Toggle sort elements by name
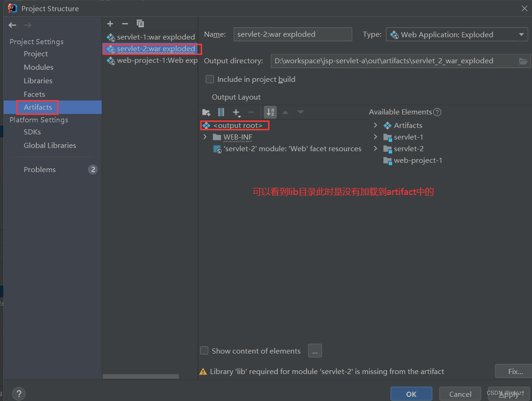Viewport: 532px width, 401px height. coord(270,112)
